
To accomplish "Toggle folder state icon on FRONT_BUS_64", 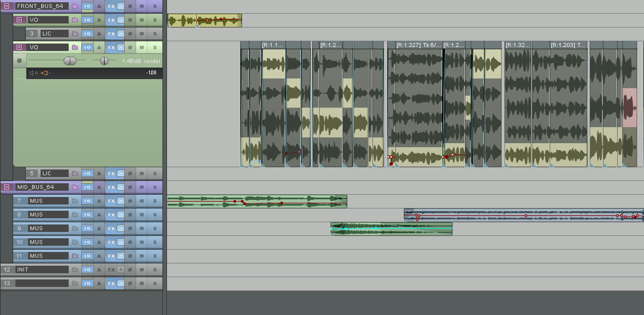I will pos(75,6).
